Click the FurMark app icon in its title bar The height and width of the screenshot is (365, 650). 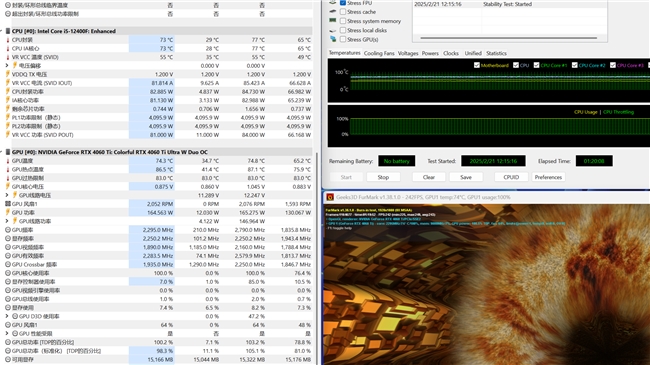coord(330,197)
